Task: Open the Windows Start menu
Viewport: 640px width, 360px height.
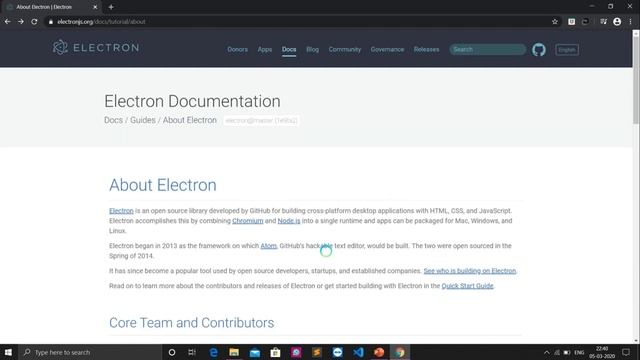Action: (x=8, y=352)
